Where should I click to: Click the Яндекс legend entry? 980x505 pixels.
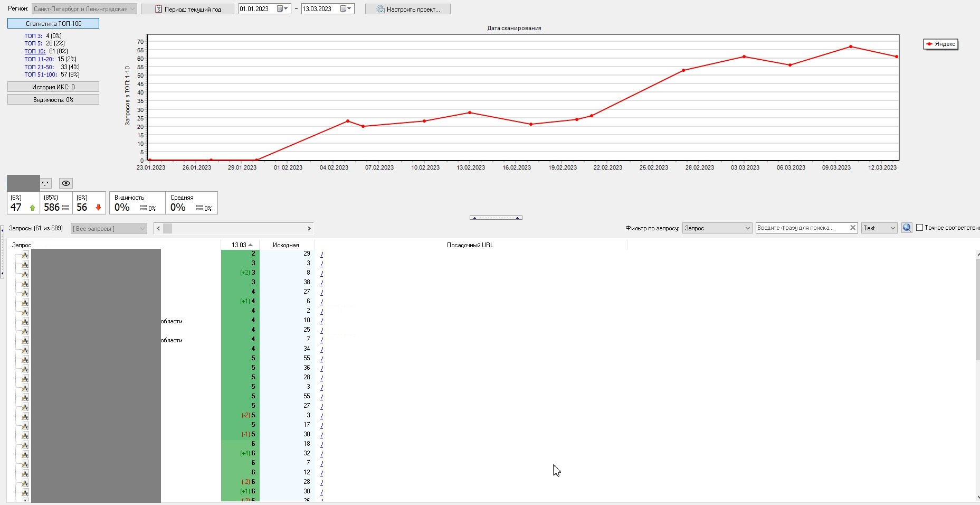coord(940,44)
